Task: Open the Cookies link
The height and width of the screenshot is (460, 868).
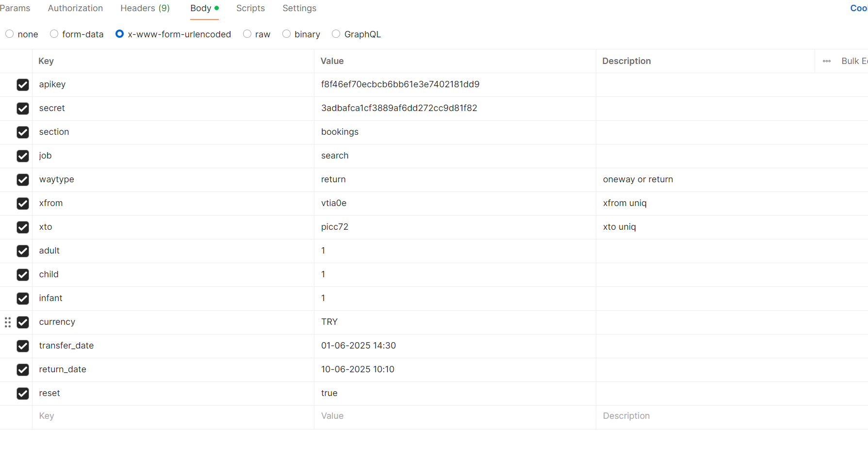Action: (858, 8)
